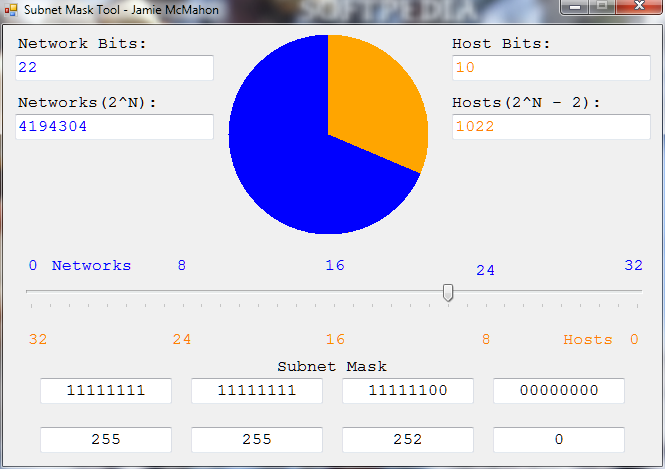This screenshot has height=469, width=665.
Task: Click the Host Bits field showing 10
Action: pos(551,68)
